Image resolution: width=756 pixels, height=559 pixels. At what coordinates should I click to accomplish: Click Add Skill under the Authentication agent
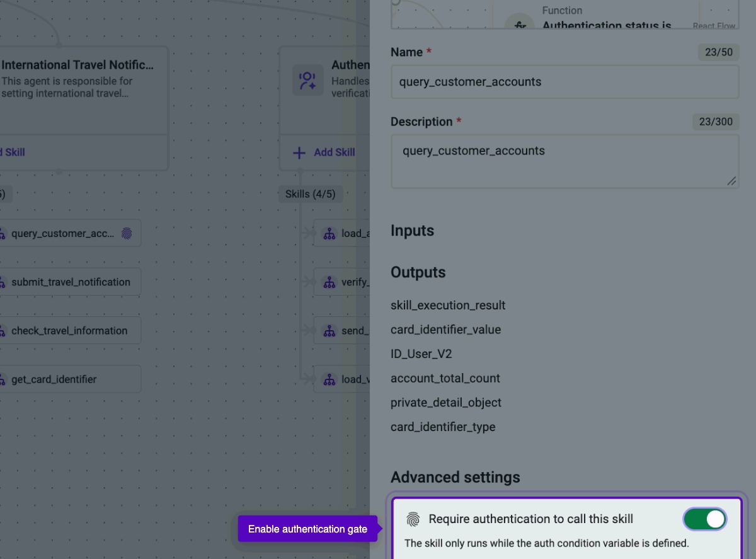pyautogui.click(x=324, y=152)
